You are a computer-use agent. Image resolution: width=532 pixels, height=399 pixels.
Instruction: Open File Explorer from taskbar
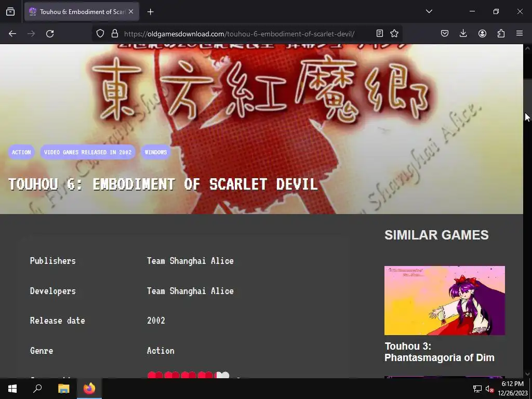coord(63,389)
